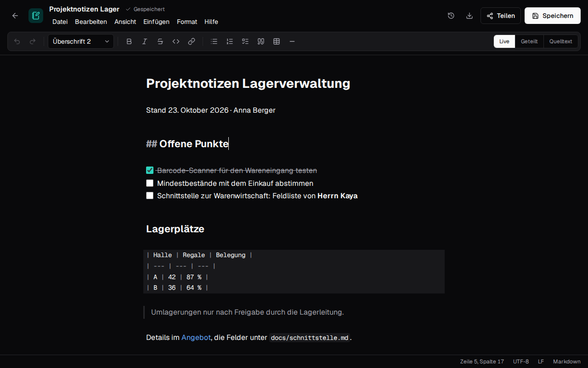Open the Bearbeiten menu

point(91,22)
